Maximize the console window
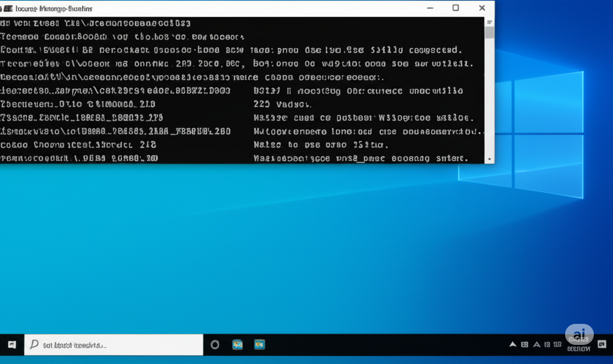Screen dimensions: 613x364 456,8
